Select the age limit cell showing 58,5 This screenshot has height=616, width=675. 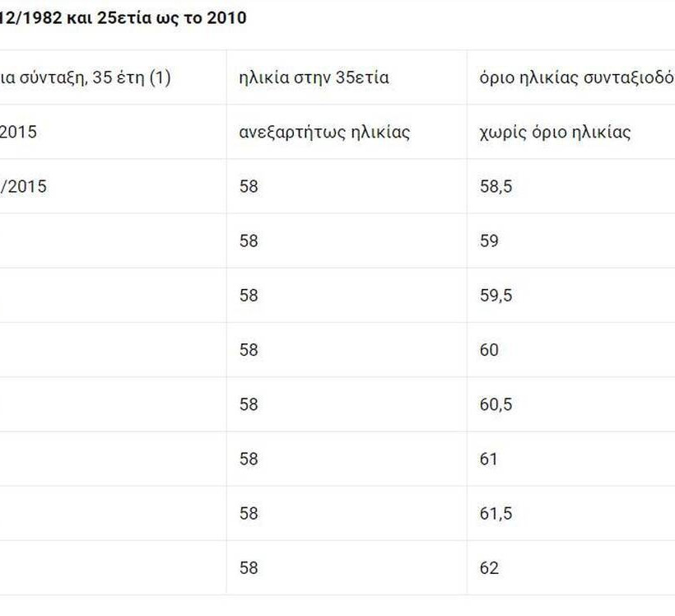(x=496, y=186)
